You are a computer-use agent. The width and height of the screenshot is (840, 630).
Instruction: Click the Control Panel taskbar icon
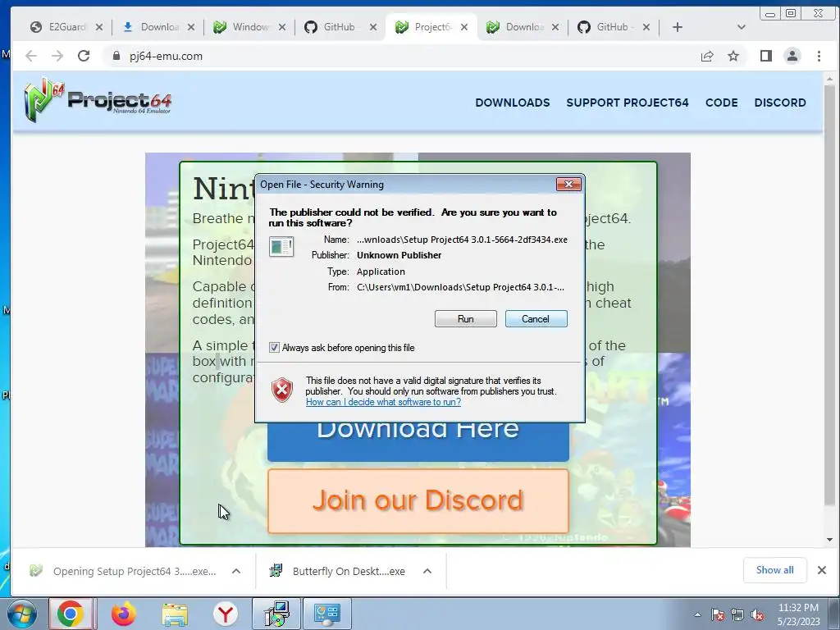327,614
